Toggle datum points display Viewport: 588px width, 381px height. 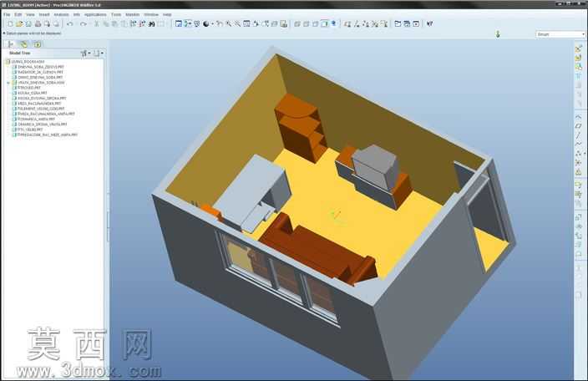(366, 23)
